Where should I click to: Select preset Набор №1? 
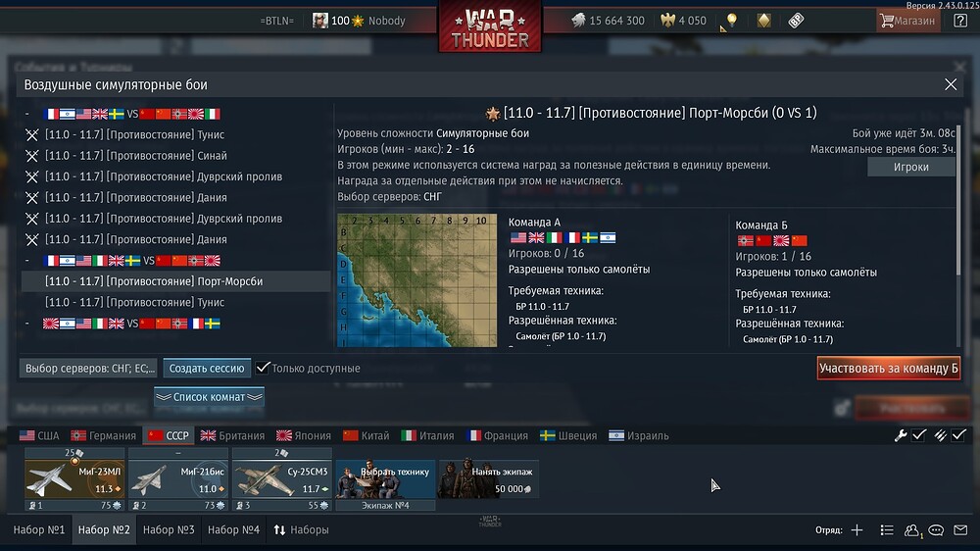click(x=39, y=529)
